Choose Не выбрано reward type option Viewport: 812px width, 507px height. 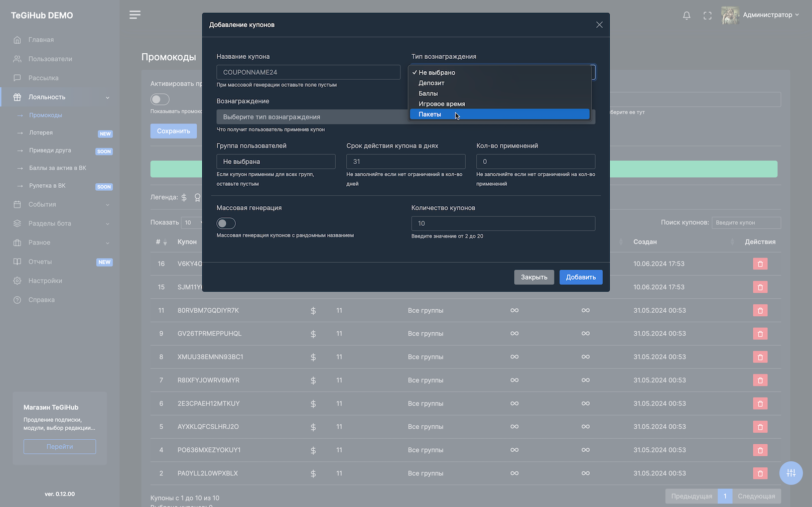(x=499, y=72)
